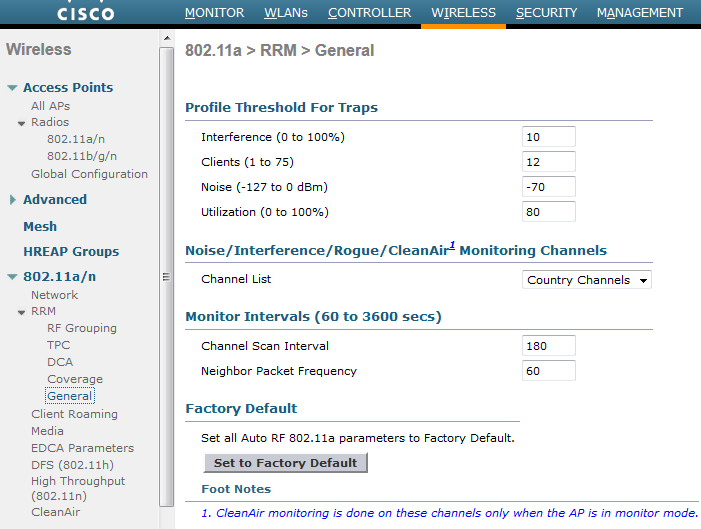The image size is (701, 529).
Task: Focus the Channel Scan Interval field
Action: coord(548,346)
